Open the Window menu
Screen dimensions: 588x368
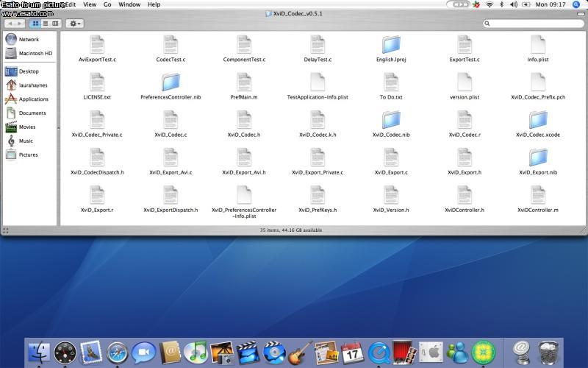pos(129,4)
